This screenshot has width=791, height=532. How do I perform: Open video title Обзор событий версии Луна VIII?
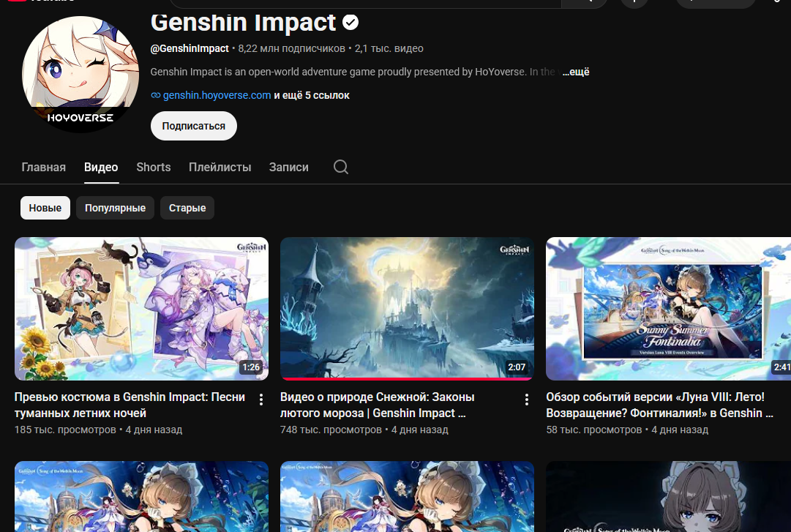(x=659, y=405)
